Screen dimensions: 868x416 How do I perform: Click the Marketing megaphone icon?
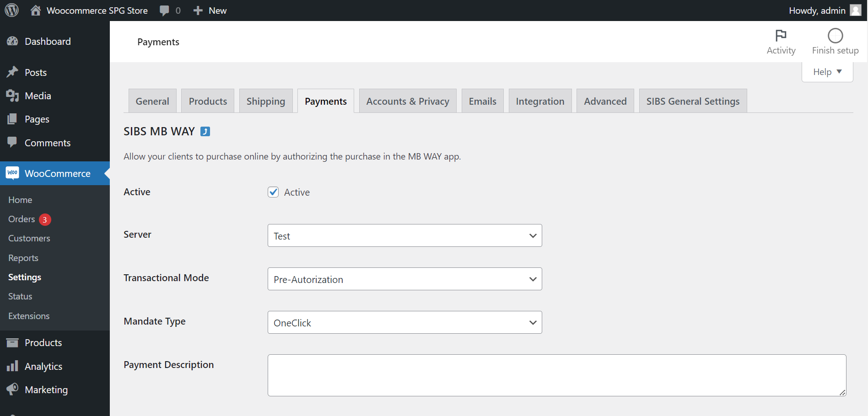point(12,389)
